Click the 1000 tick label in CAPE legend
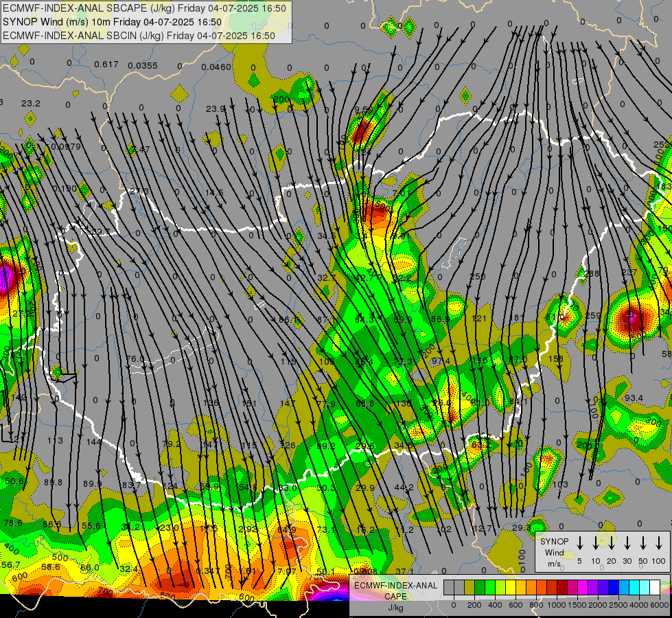The image size is (672, 618). (x=556, y=605)
